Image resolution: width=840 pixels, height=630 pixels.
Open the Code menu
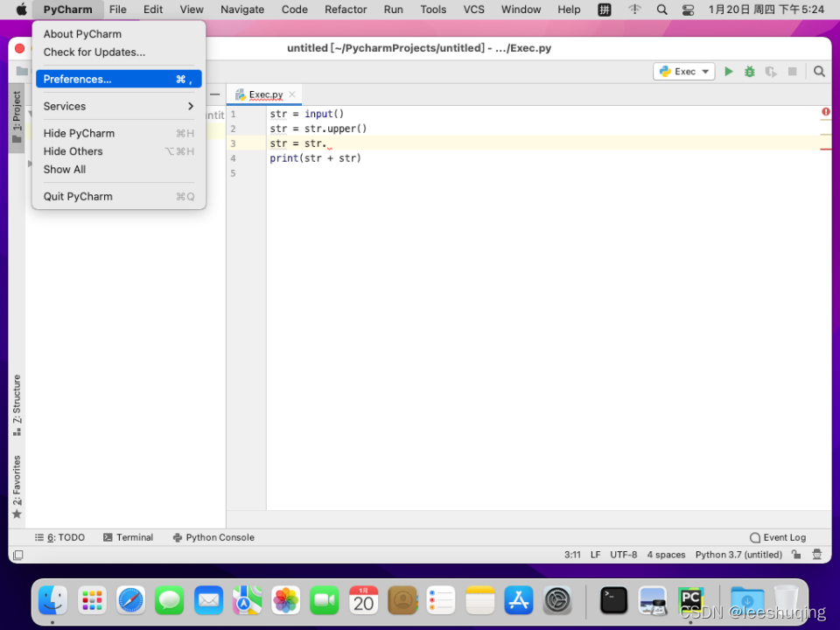click(295, 9)
